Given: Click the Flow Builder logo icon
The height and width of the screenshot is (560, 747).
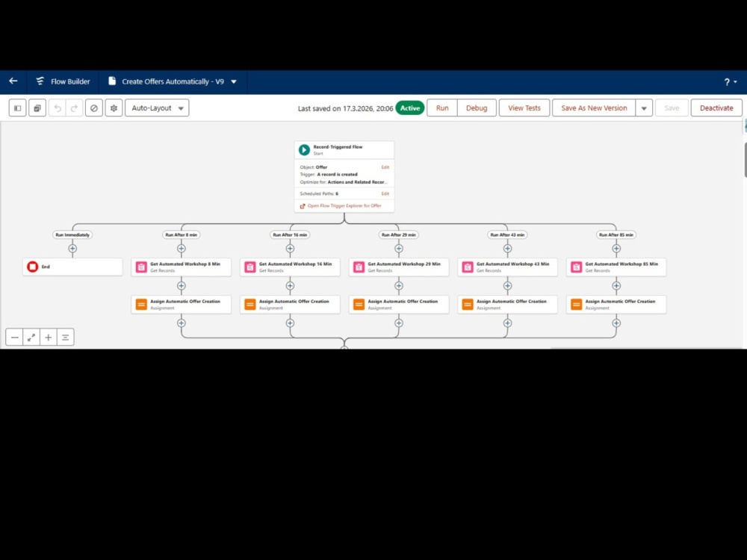Looking at the screenshot, I should (x=40, y=81).
